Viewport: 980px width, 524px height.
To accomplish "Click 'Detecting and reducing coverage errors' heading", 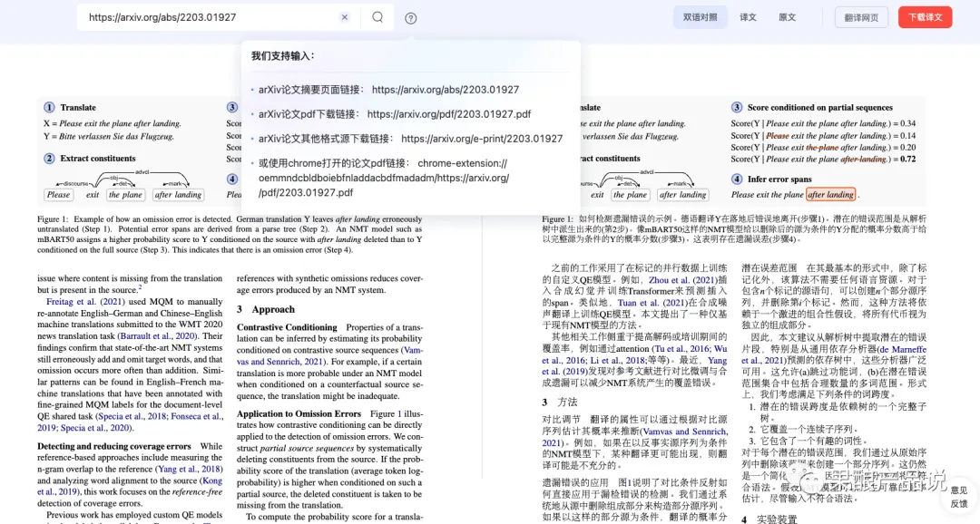I will [113, 446].
